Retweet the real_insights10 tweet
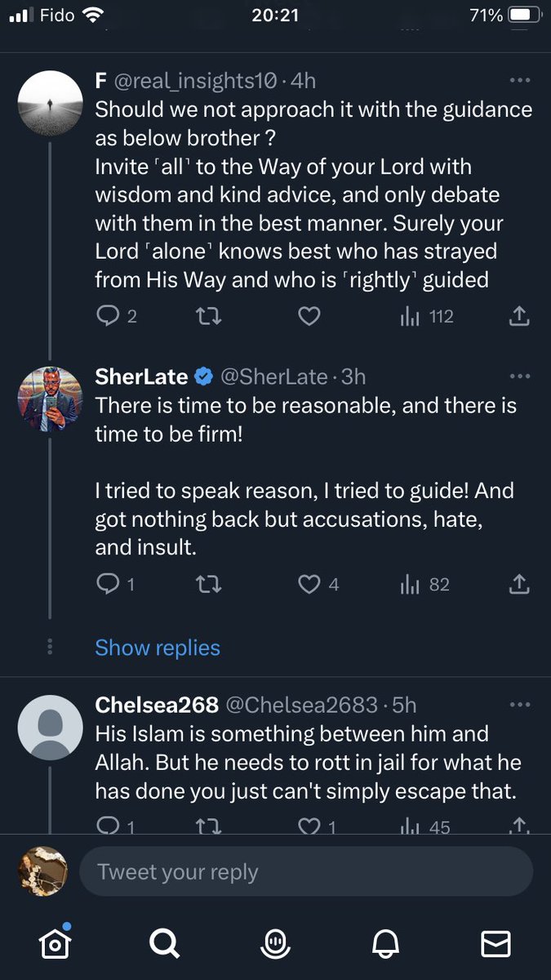 209,316
